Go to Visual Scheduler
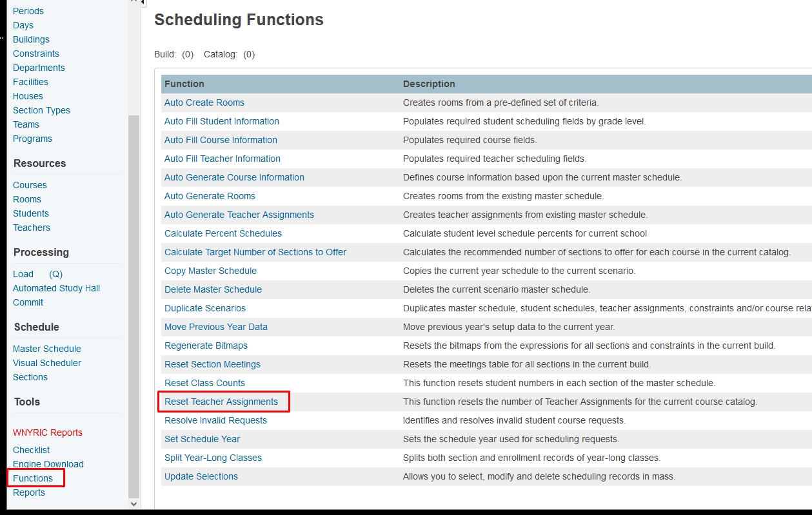Screen dimensions: 812x515 (47, 363)
